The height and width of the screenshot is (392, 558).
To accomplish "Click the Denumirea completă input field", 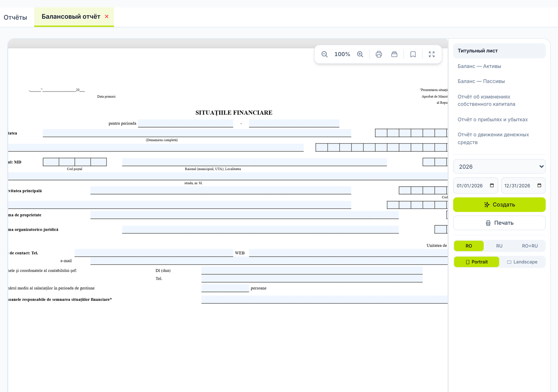I will 197,133.
